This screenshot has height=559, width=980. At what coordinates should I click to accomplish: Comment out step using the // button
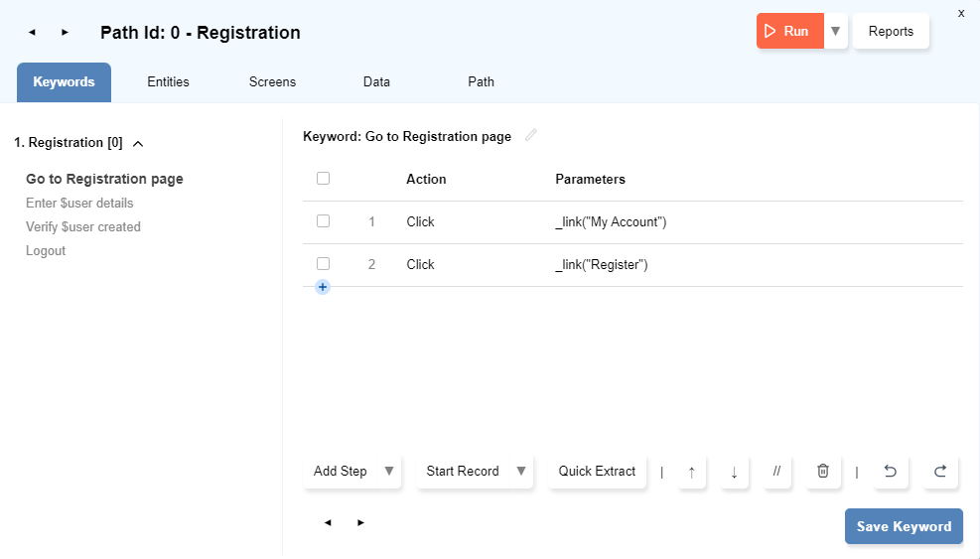(x=776, y=472)
